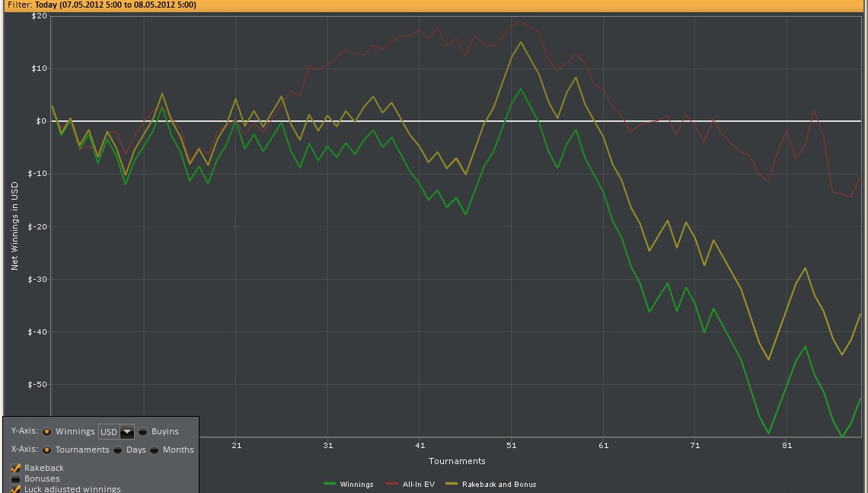Image resolution: width=868 pixels, height=493 pixels.
Task: Select the Winnings Y-axis radio button
Action: click(47, 431)
